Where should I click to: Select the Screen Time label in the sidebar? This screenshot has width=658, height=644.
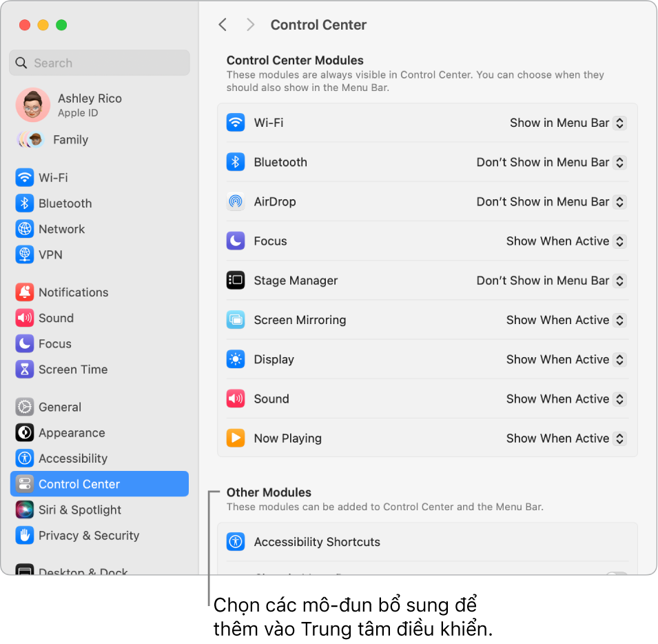pyautogui.click(x=73, y=370)
